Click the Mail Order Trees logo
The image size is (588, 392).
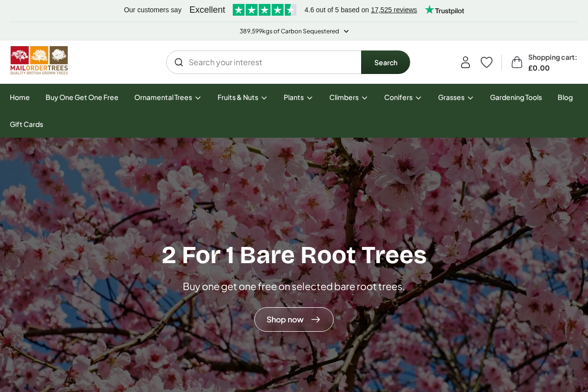(39, 60)
